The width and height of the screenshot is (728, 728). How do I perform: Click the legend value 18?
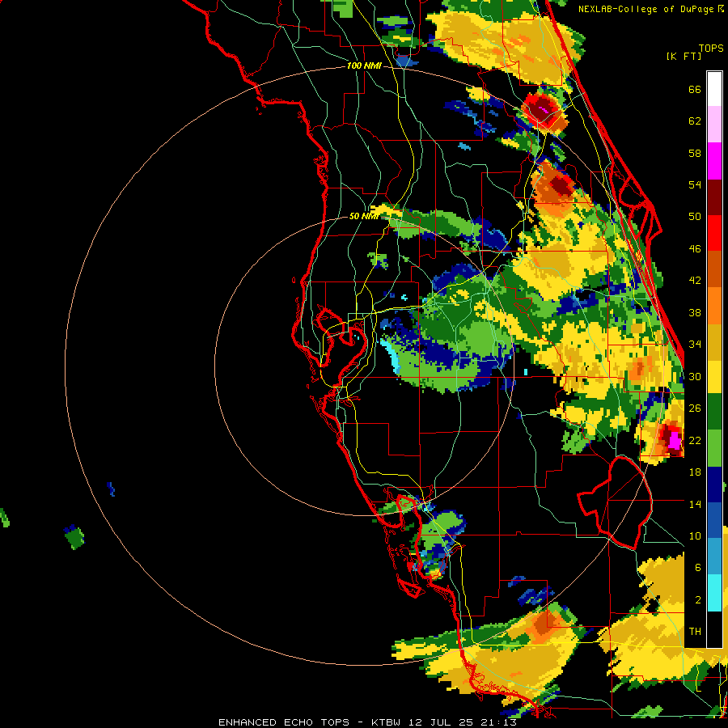(x=695, y=472)
